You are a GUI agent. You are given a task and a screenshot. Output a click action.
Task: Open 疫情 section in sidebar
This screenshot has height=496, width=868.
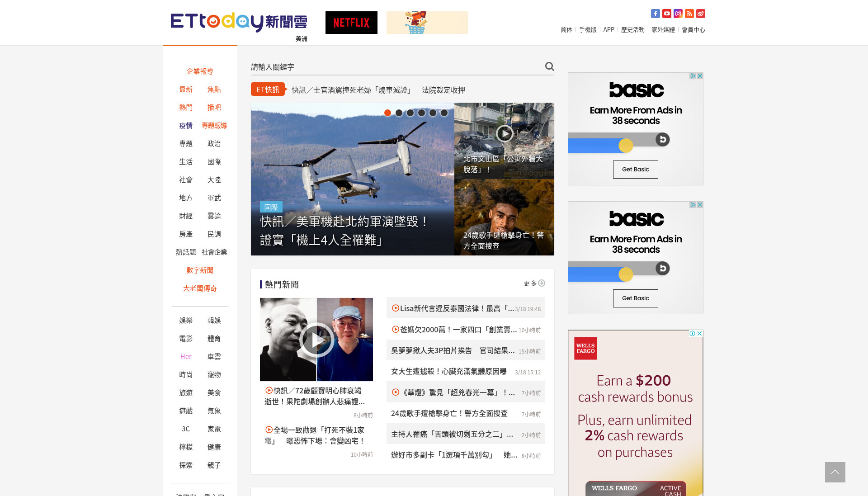point(186,126)
